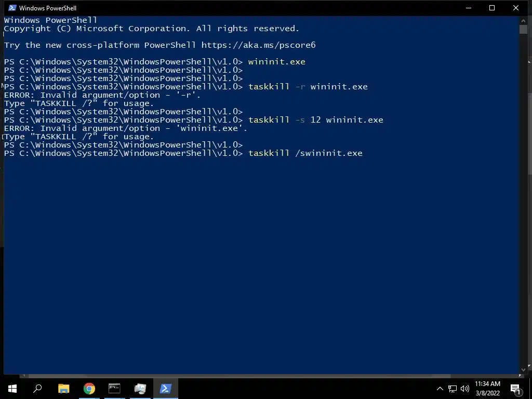532x399 pixels.
Task: Open the volume speaker tray icon
Action: pos(465,389)
